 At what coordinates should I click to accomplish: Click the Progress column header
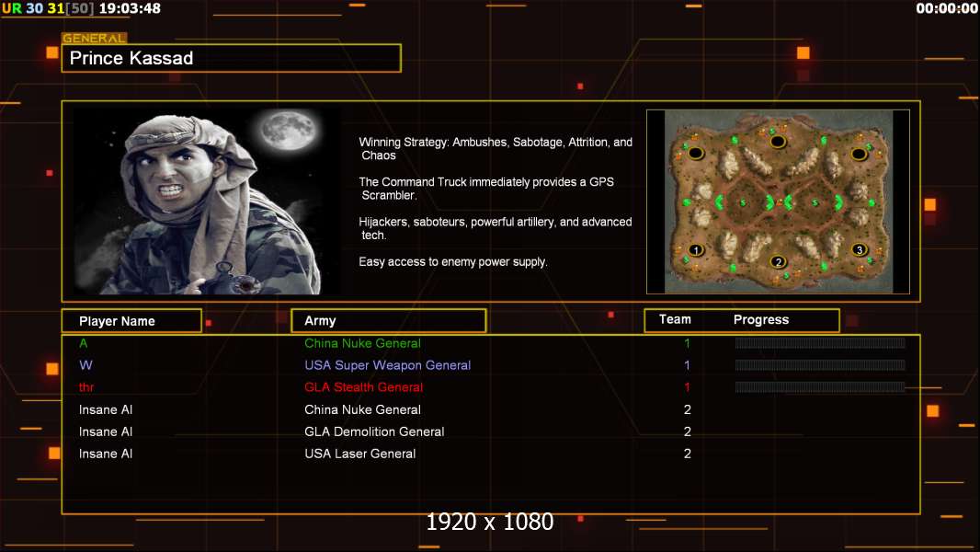(760, 319)
